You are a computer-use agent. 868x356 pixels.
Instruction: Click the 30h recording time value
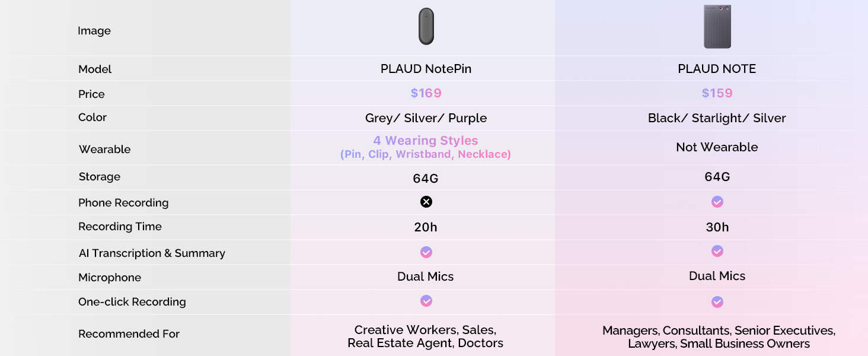717,227
